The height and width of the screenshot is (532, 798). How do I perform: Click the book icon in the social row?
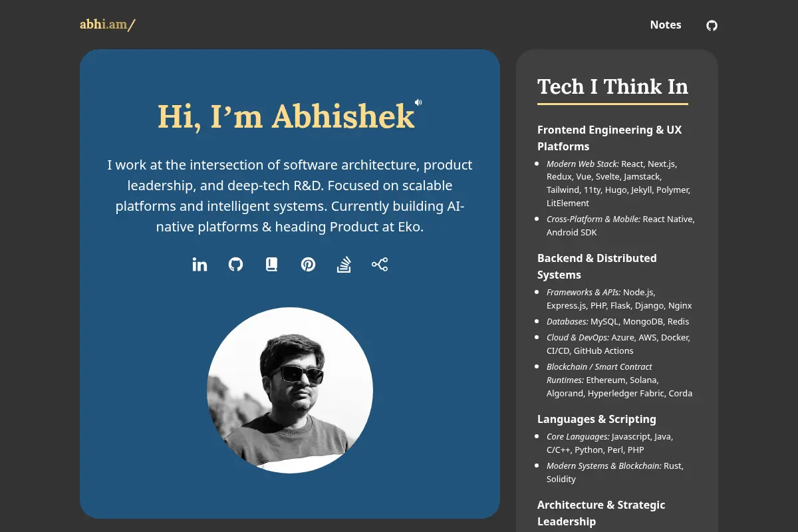(271, 265)
